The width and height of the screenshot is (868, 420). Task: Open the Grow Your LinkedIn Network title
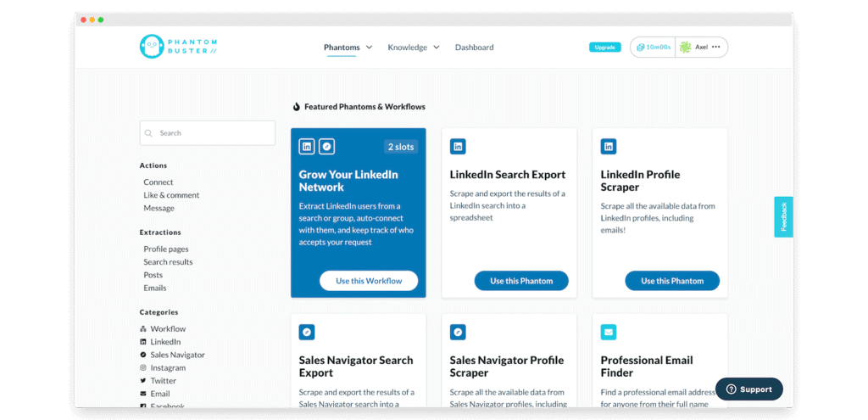(x=348, y=181)
